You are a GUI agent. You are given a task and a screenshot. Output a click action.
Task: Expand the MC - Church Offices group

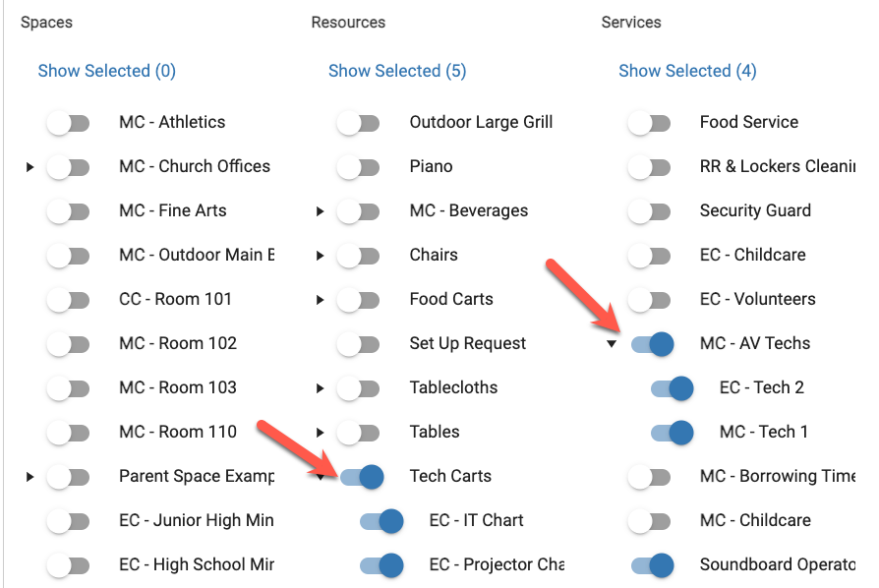coord(30,167)
